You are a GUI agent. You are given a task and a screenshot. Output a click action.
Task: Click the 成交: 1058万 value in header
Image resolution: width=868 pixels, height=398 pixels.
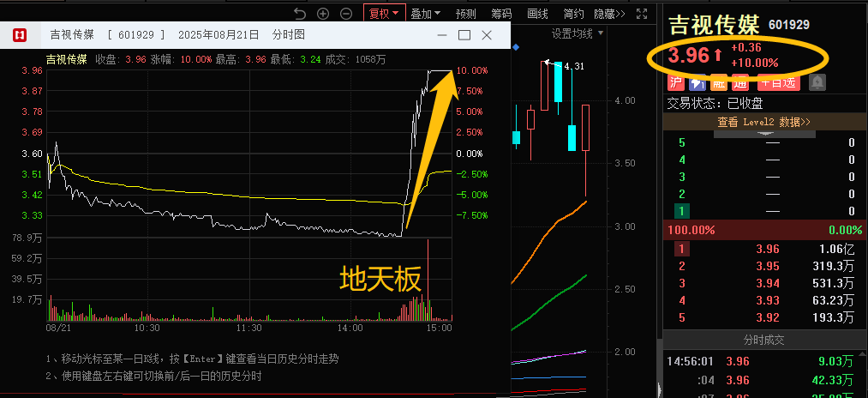(x=356, y=59)
